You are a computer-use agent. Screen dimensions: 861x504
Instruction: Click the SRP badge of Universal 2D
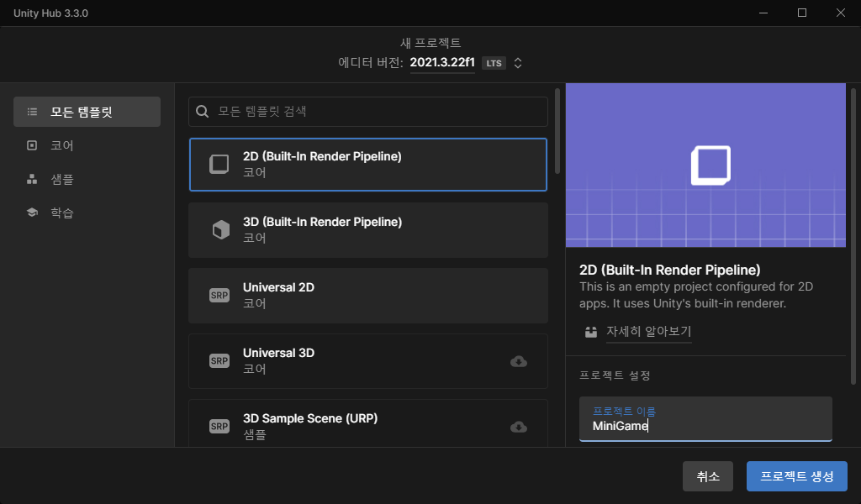[219, 296]
